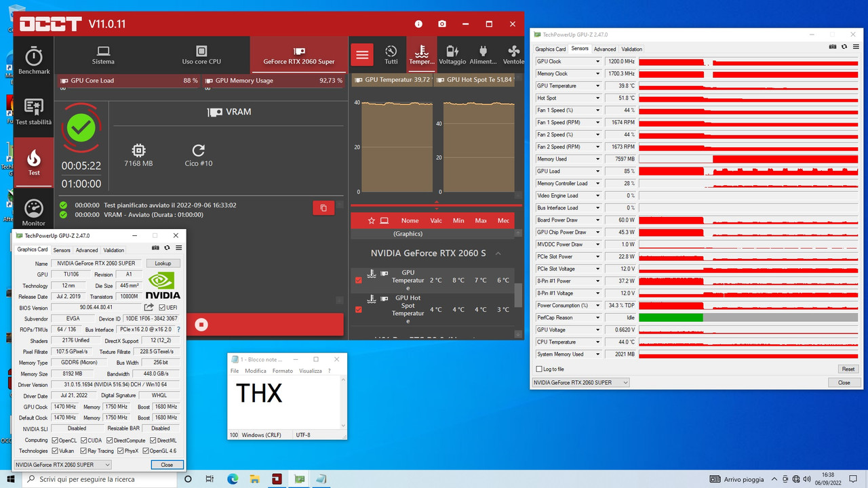Click refresh icon in left GPU-Z window
The width and height of the screenshot is (868, 488).
coord(167,249)
